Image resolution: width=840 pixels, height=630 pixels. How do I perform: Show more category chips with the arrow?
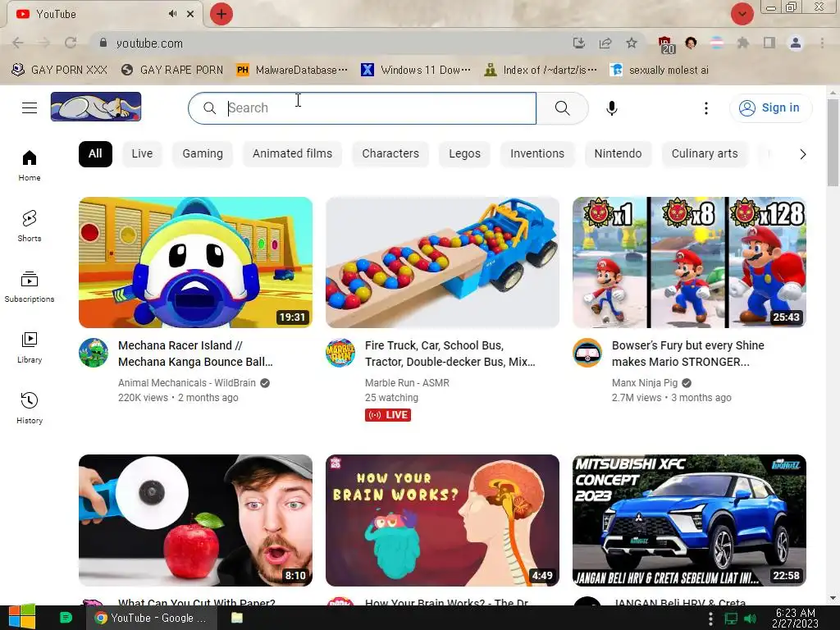coord(802,154)
